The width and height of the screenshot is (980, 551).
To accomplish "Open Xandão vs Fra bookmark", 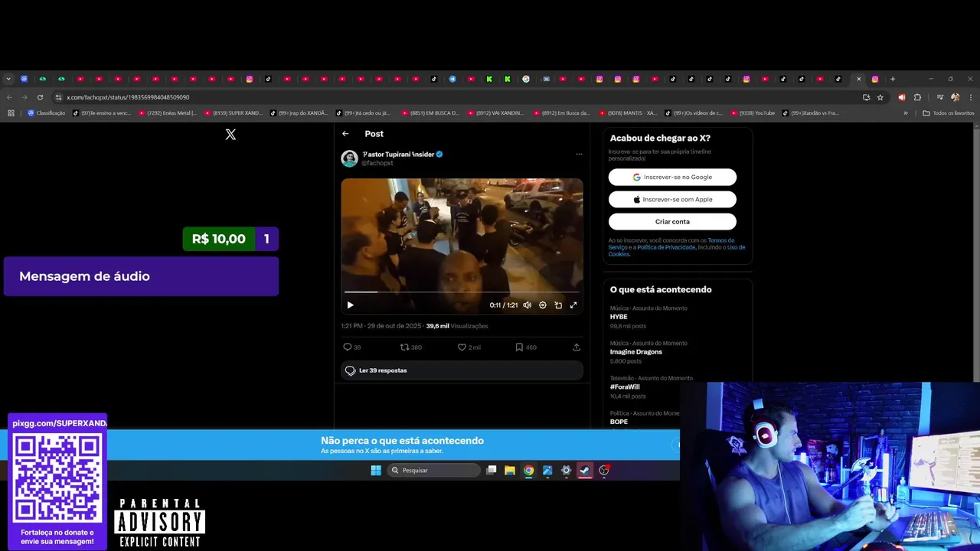I will pos(812,113).
